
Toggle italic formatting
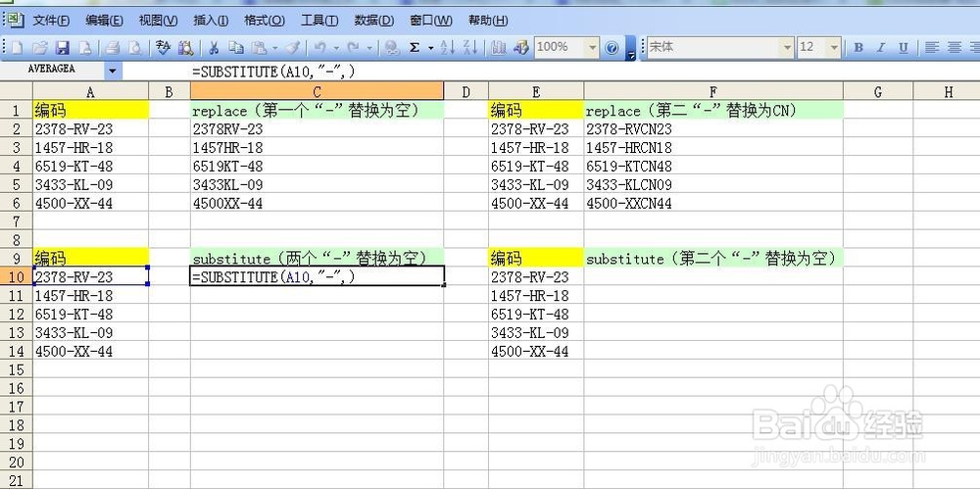point(881,47)
